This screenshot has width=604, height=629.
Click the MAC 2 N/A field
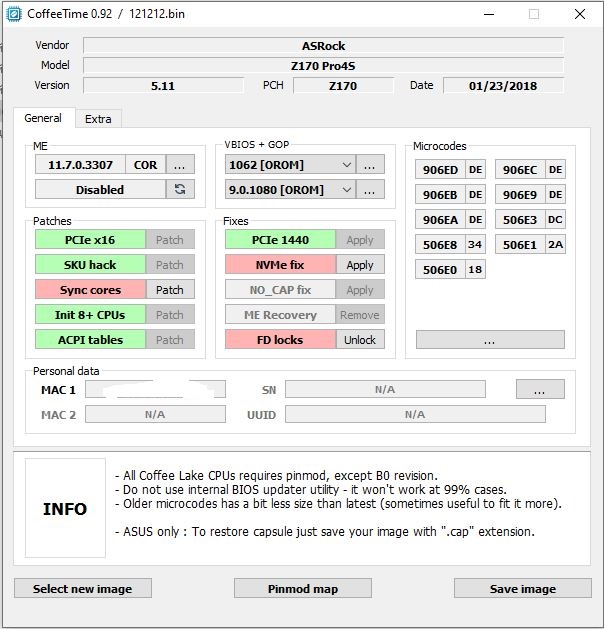click(x=156, y=414)
